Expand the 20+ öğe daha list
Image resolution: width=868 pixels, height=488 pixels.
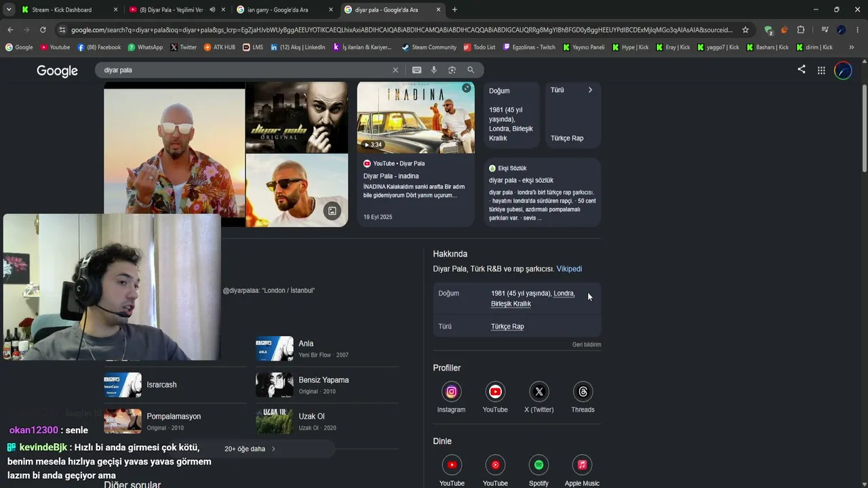pyautogui.click(x=250, y=449)
